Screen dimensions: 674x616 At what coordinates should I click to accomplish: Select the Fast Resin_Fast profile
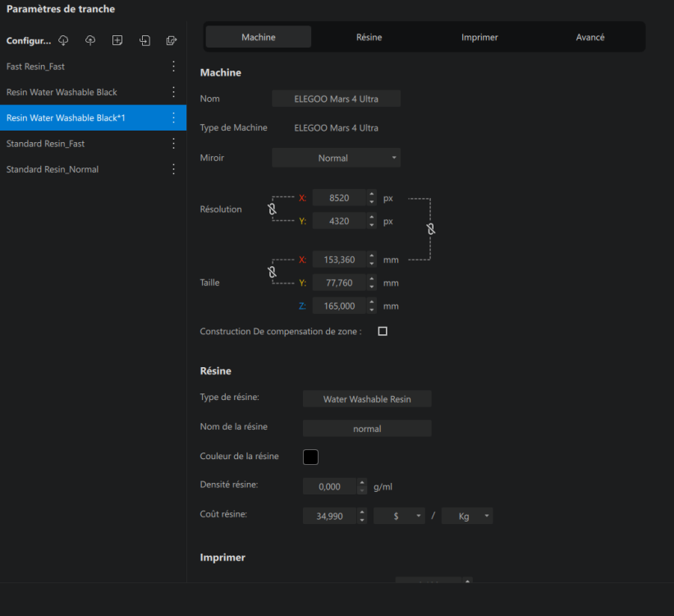pyautogui.click(x=93, y=67)
